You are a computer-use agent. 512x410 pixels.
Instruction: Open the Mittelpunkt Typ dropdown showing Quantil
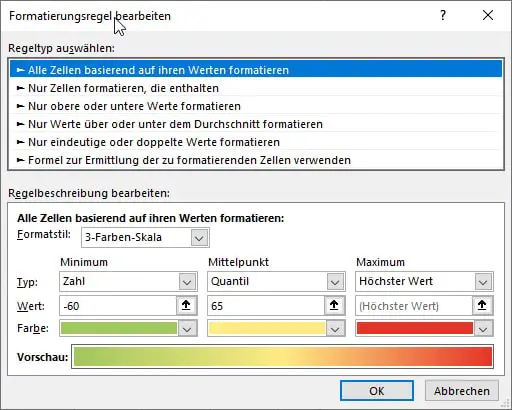pyautogui.click(x=276, y=281)
